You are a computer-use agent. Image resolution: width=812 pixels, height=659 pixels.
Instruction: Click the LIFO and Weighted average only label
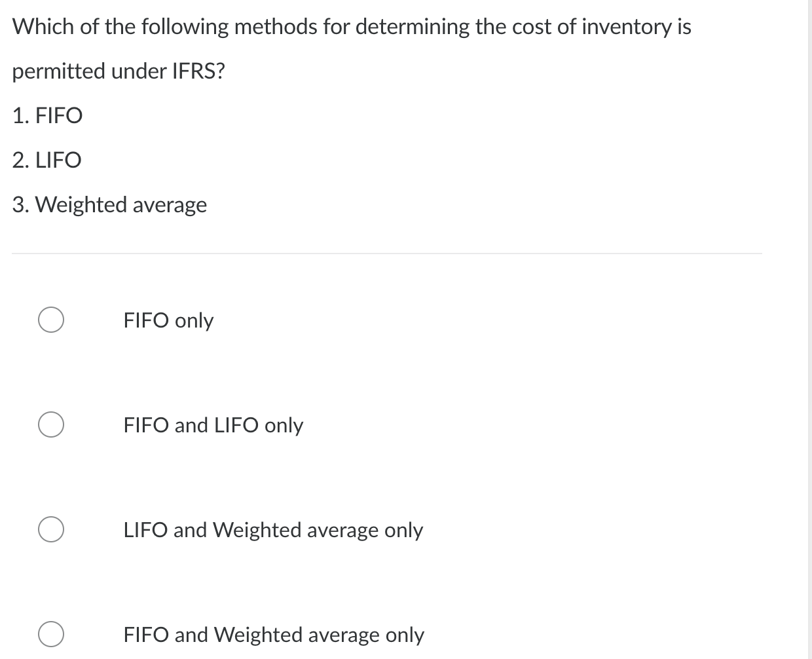coord(273,530)
